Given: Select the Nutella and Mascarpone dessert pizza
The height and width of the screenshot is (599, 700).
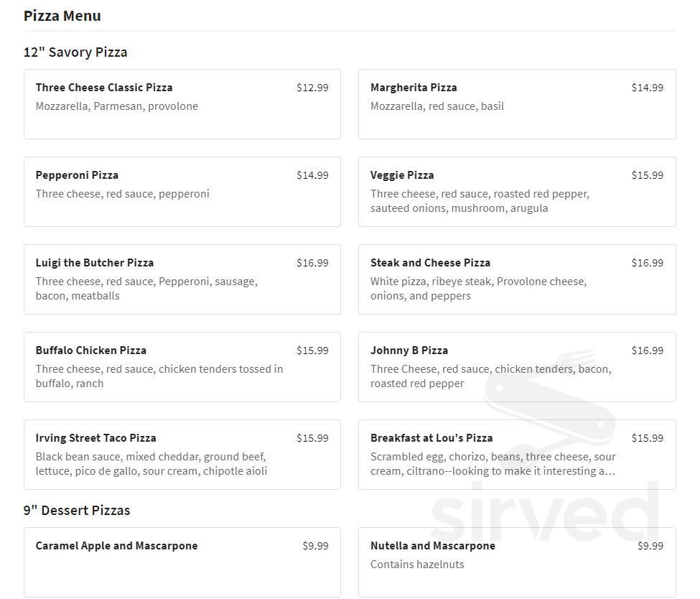Looking at the screenshot, I should point(516,562).
